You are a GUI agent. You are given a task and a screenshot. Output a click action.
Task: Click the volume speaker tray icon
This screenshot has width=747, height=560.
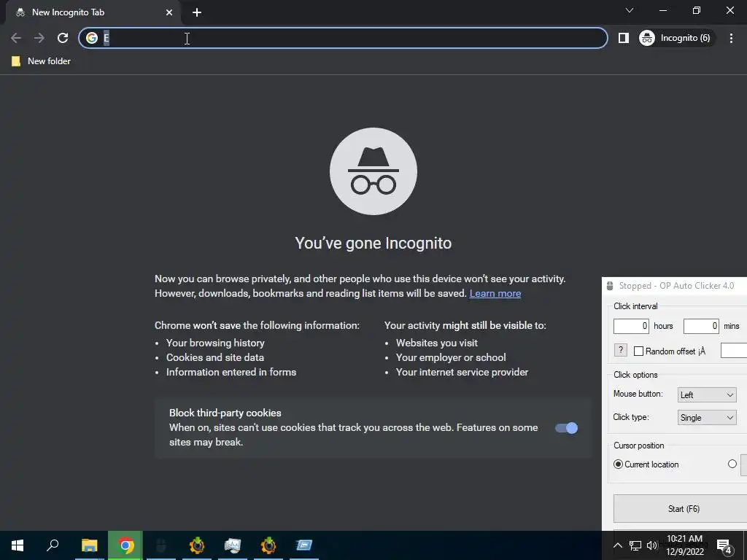pos(651,545)
